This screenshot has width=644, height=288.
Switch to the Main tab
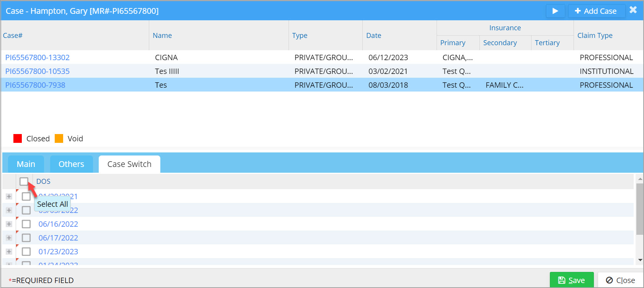(x=26, y=164)
